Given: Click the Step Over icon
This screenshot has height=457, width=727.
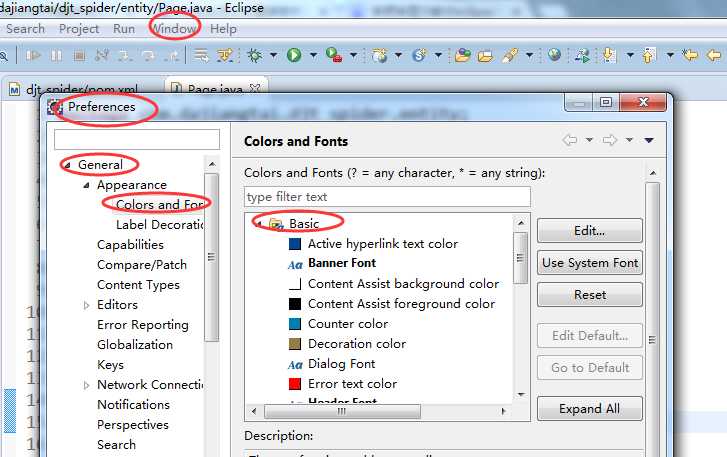Looking at the screenshot, I should [148, 56].
